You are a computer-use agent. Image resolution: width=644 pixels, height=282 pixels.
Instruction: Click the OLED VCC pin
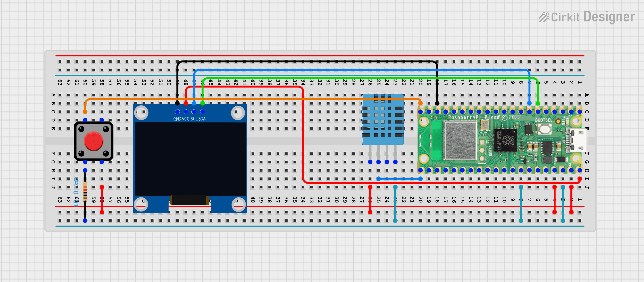point(186,112)
